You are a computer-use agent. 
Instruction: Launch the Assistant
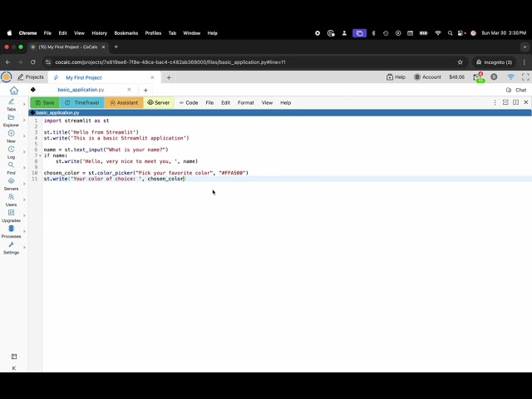tap(124, 102)
